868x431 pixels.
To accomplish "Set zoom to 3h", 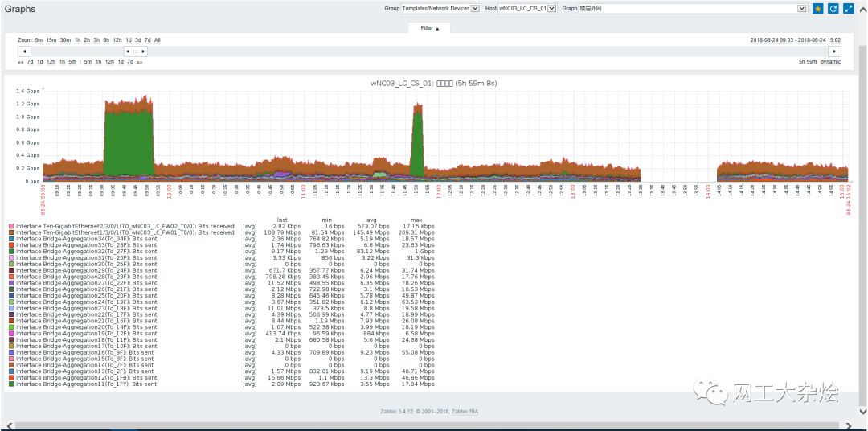I will [x=96, y=40].
